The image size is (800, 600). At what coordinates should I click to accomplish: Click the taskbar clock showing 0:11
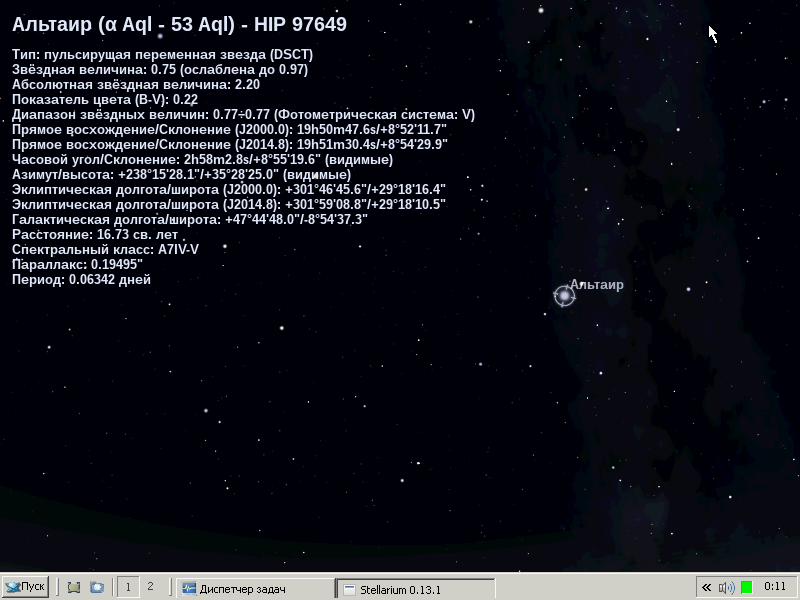point(774,587)
